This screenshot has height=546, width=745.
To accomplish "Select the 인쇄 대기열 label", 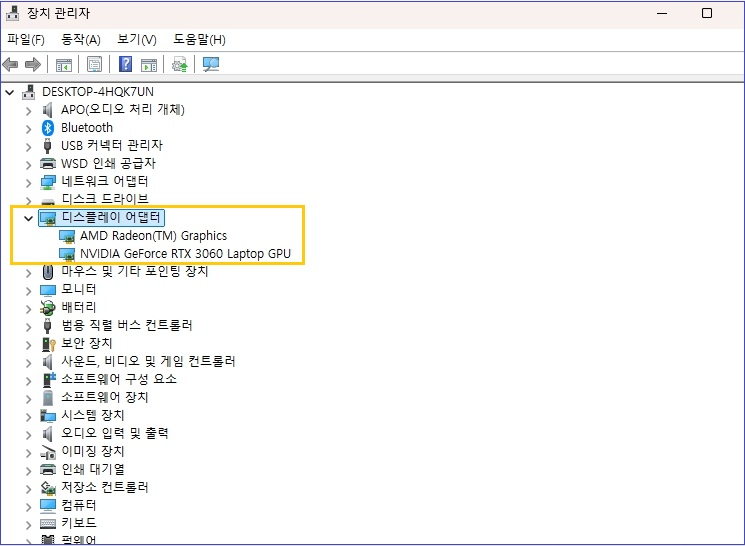I will coord(93,469).
